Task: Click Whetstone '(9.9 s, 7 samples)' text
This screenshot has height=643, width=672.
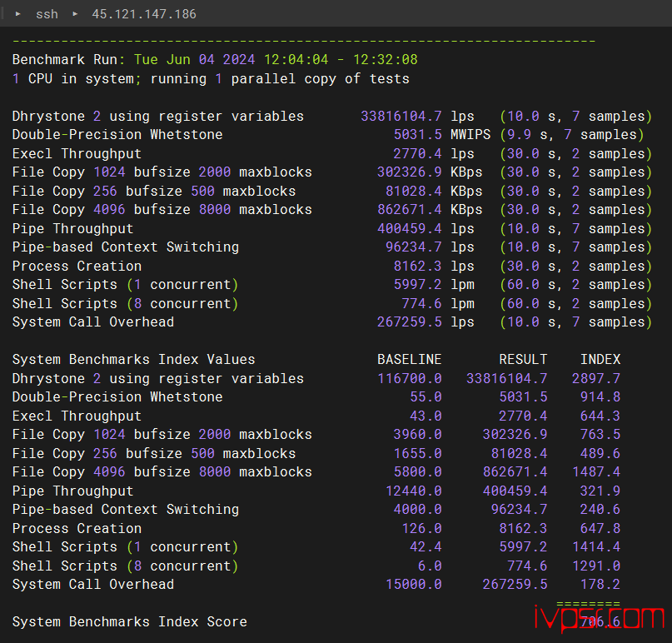Action: (x=572, y=135)
